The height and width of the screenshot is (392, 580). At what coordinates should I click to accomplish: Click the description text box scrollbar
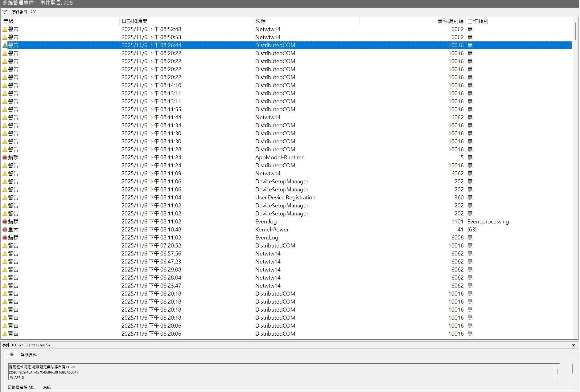pyautogui.click(x=557, y=371)
